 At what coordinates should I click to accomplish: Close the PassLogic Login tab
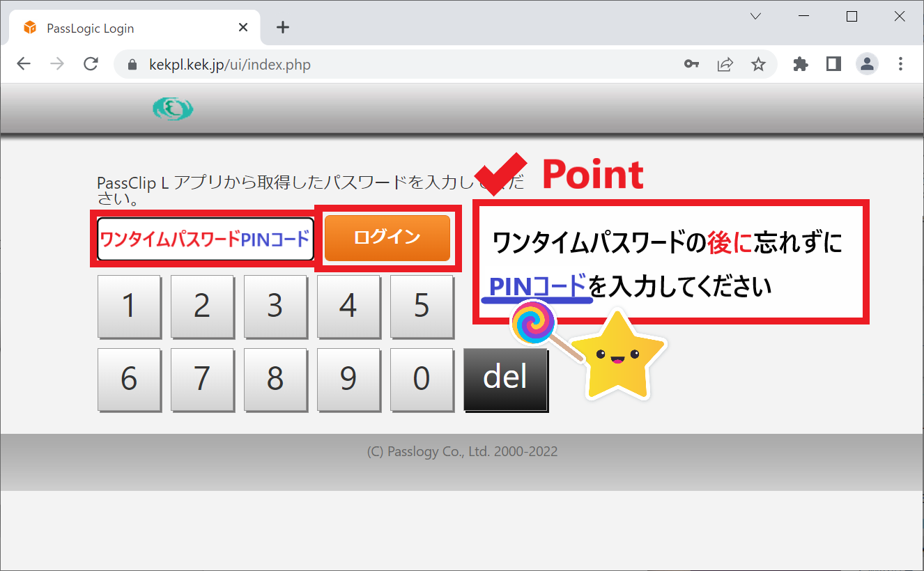click(243, 28)
